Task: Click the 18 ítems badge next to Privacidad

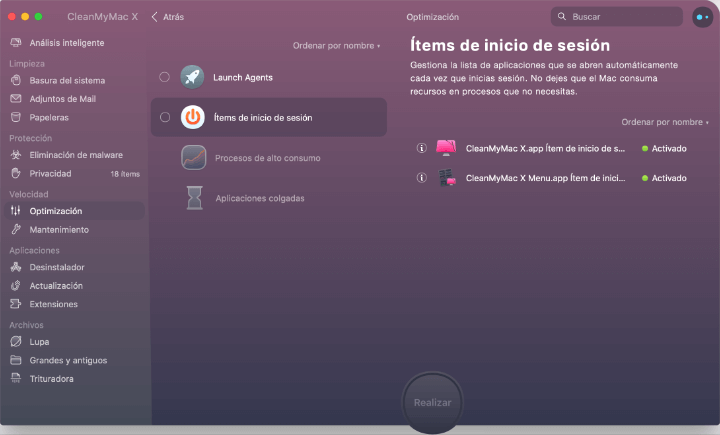Action: point(125,174)
